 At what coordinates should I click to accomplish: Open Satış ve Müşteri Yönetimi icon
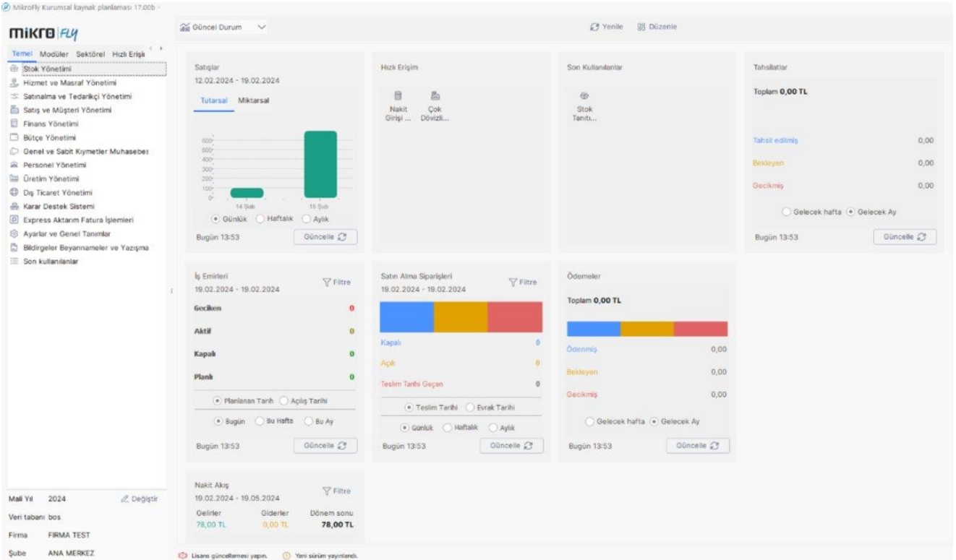click(14, 111)
